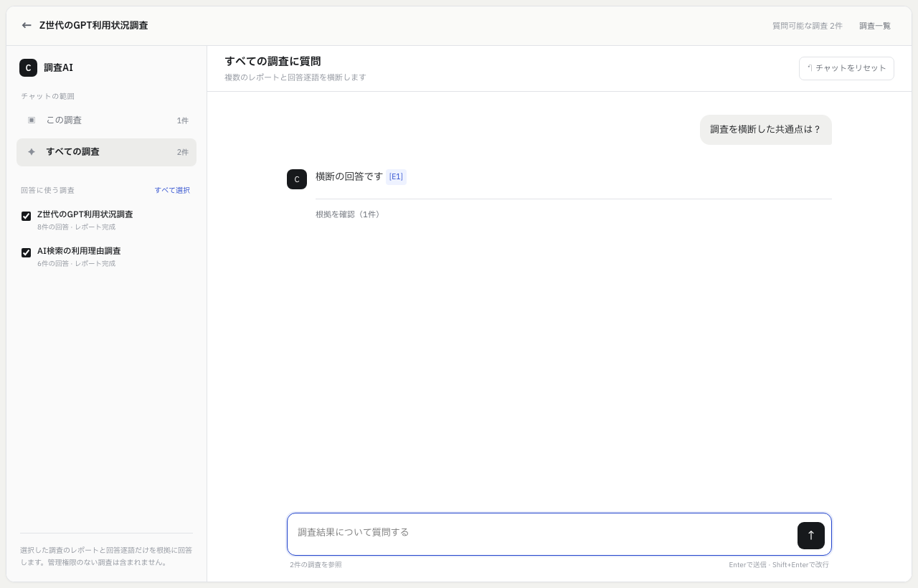Uncheck the AI検索の利用理由調査 checkbox
Viewport: 918px width, 588px height.
click(x=27, y=252)
